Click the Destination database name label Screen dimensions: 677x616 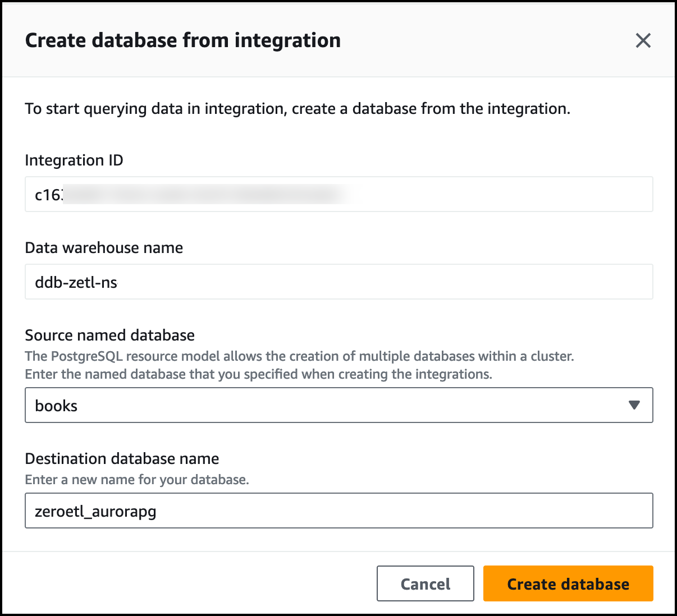122,459
